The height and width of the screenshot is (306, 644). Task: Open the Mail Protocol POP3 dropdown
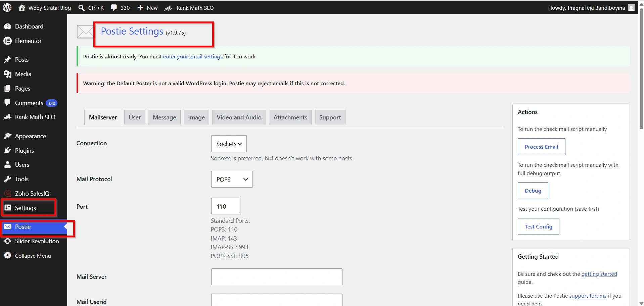(232, 179)
